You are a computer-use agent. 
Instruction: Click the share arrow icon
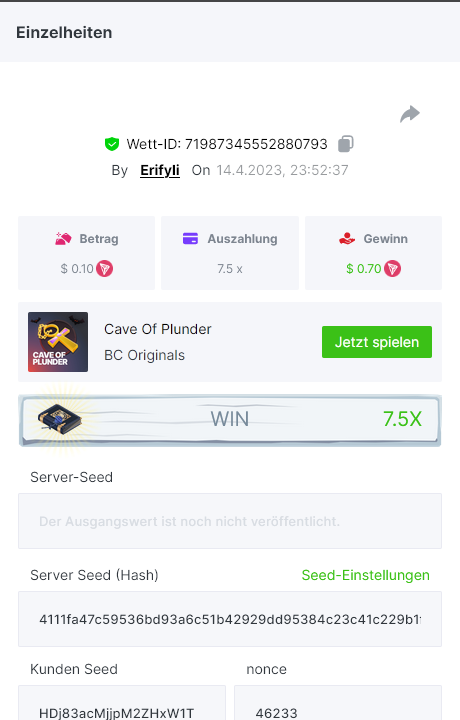click(410, 114)
